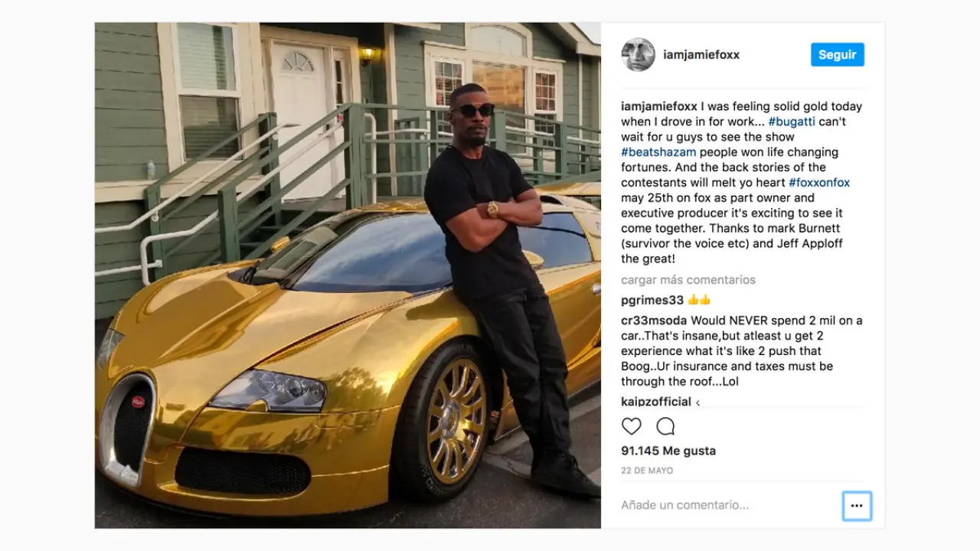The height and width of the screenshot is (551, 980).
Task: Open the iamjamiefoxx username starting the caption
Action: (x=659, y=106)
